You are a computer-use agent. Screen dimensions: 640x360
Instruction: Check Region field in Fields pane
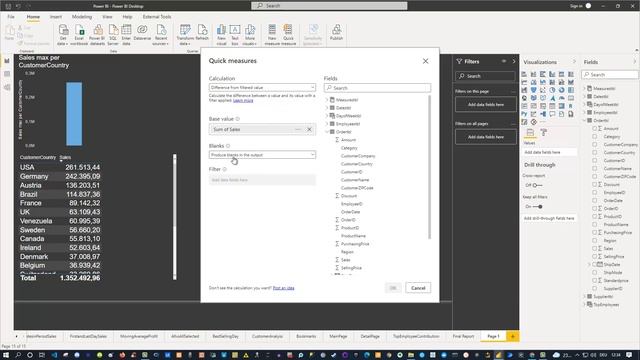[x=595, y=240]
